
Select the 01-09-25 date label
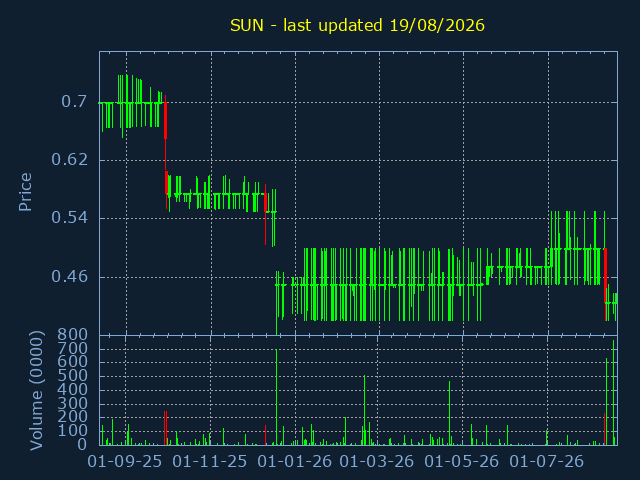(x=124, y=462)
